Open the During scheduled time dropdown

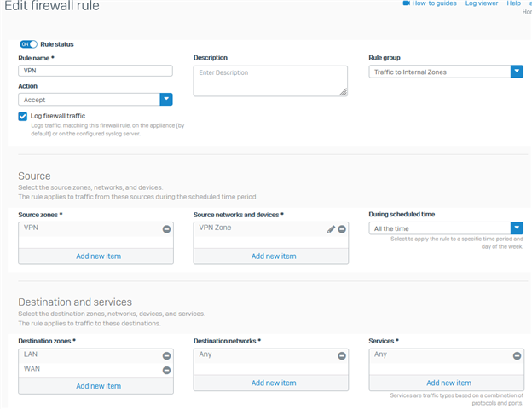(517, 228)
